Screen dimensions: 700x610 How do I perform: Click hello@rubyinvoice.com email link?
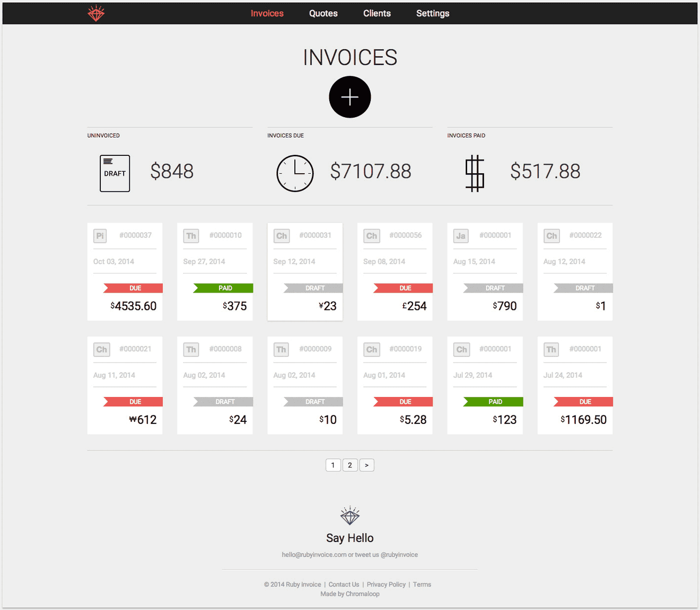314,555
